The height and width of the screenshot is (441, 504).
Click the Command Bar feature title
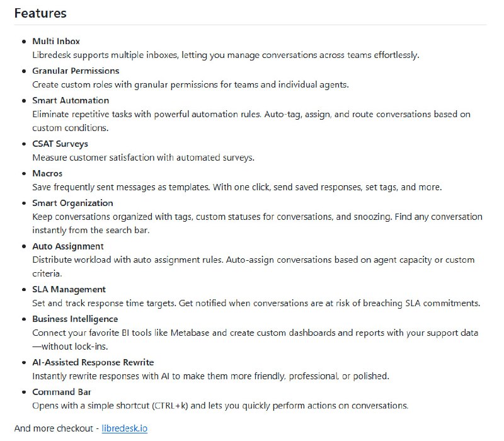62,392
